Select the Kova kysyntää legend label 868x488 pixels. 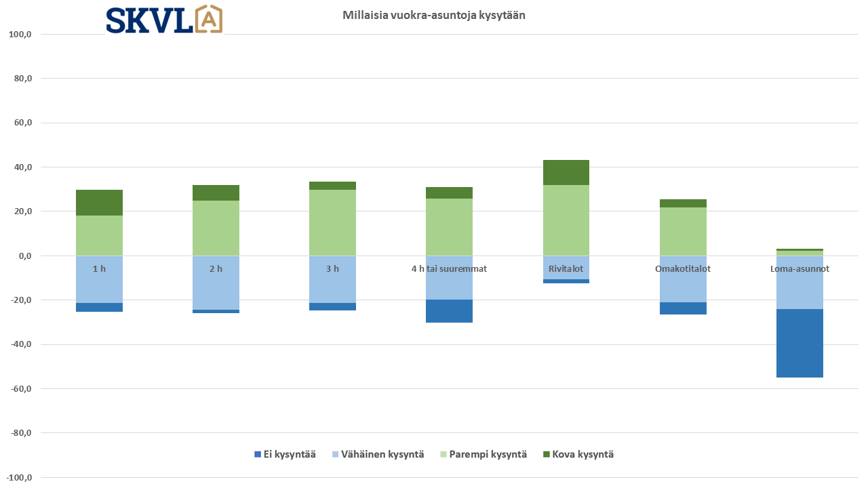[583, 455]
